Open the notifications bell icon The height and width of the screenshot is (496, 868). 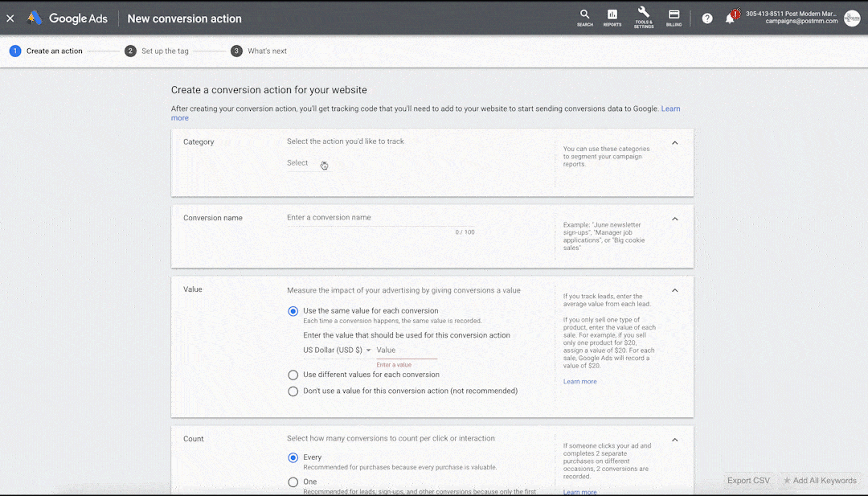click(731, 18)
